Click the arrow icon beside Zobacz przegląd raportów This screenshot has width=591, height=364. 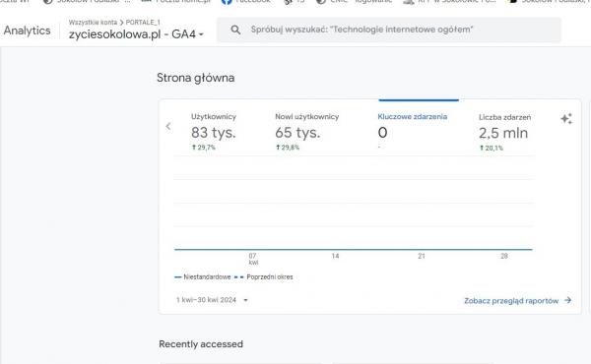tap(567, 300)
